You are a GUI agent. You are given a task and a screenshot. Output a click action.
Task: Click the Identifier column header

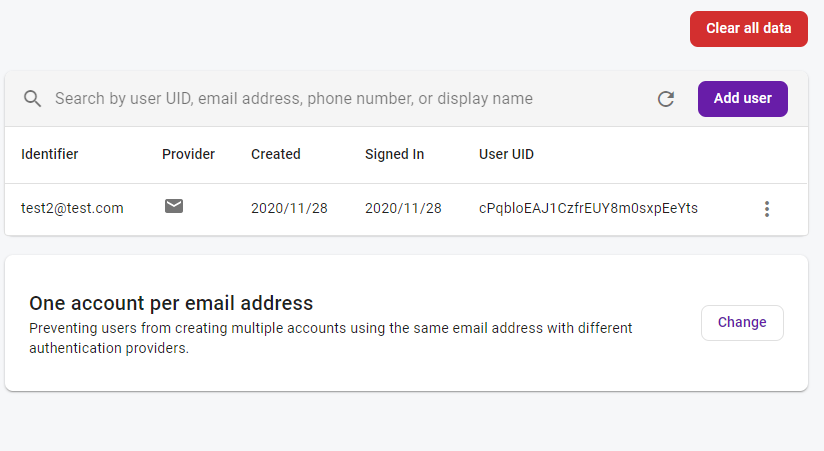pos(49,154)
